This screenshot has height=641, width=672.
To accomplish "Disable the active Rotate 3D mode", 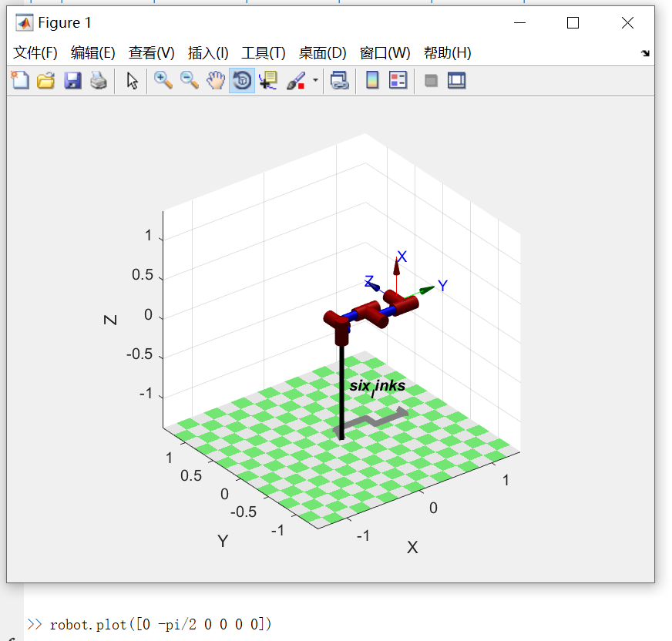I will 242,80.
